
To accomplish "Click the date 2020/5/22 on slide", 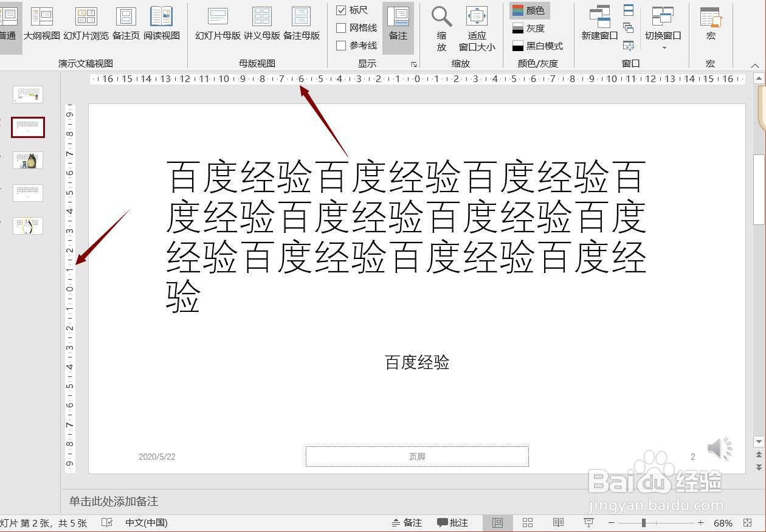I will (x=157, y=457).
